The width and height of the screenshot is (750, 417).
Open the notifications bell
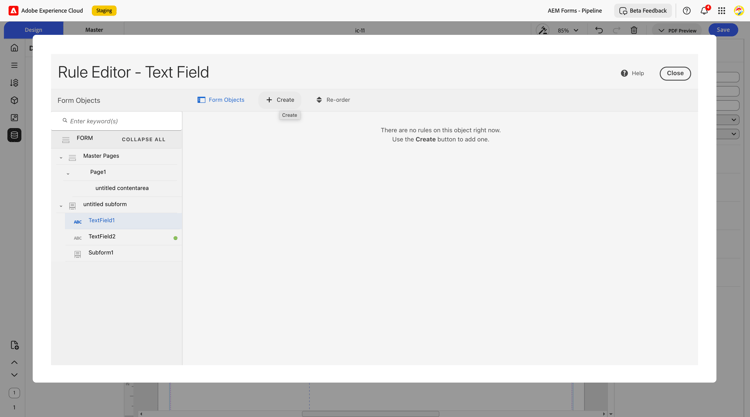click(x=704, y=11)
